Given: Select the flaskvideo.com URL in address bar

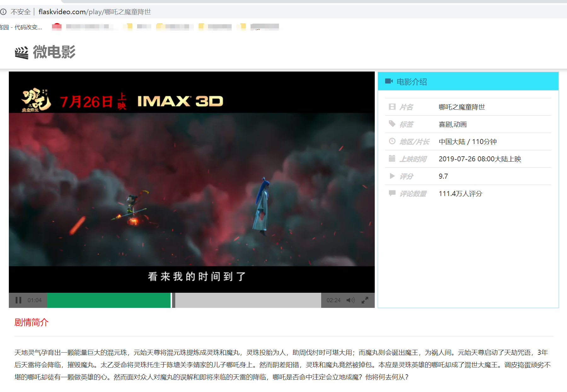Looking at the screenshot, I should coord(95,12).
